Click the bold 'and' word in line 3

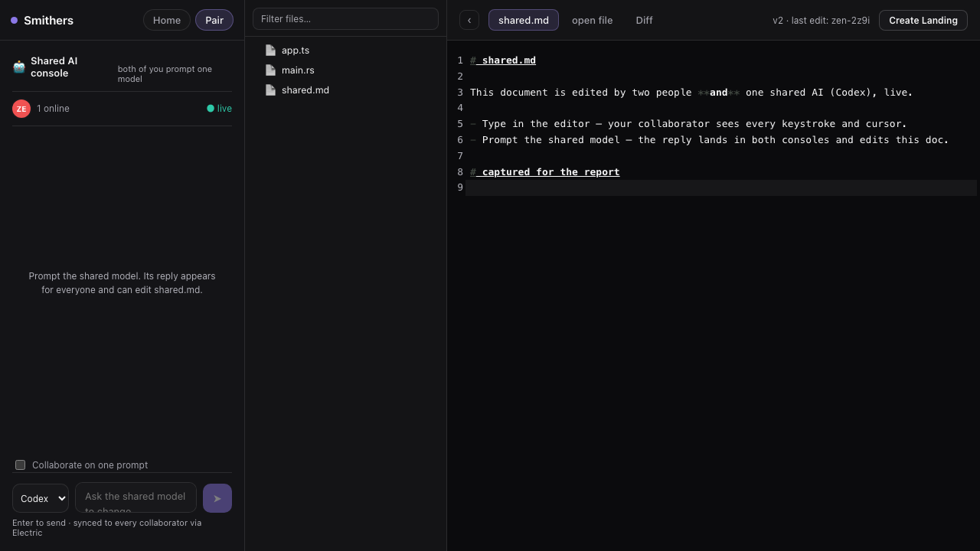(718, 93)
